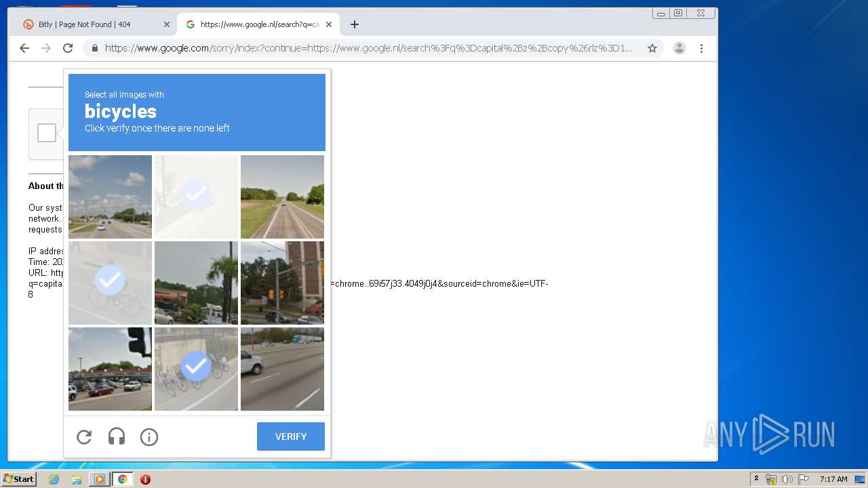
Task: View site security lock info
Action: (95, 48)
